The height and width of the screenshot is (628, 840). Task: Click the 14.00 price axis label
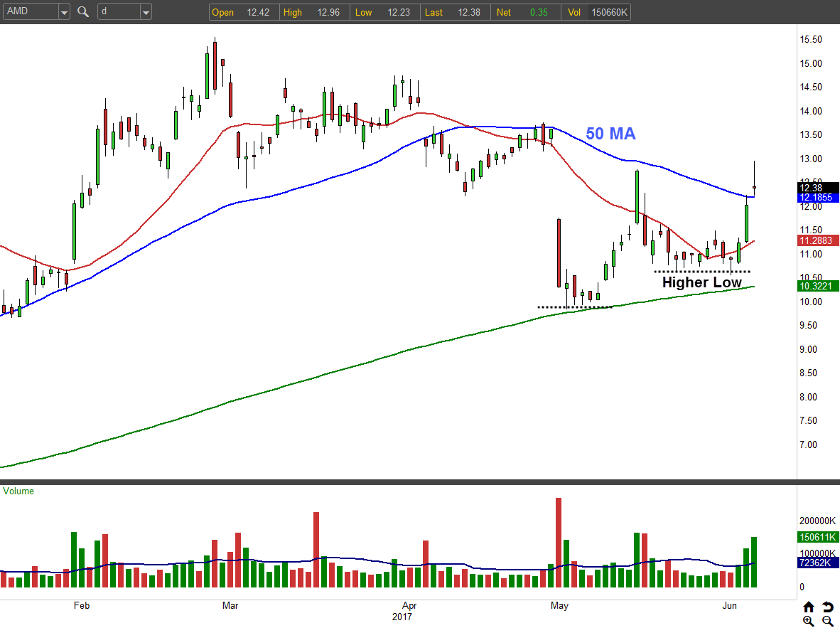coord(811,111)
